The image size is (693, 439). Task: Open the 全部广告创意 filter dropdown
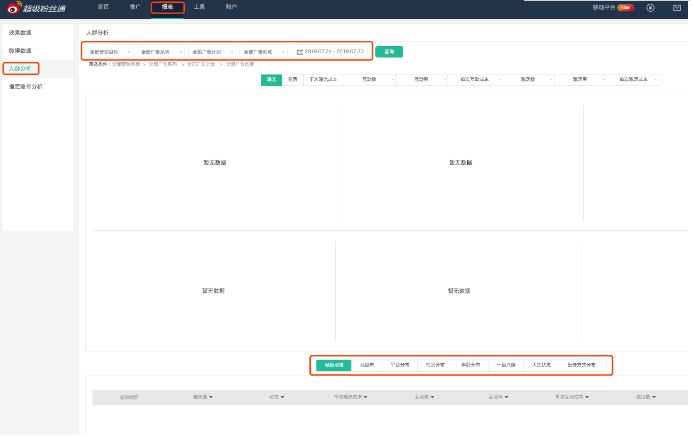pos(262,51)
